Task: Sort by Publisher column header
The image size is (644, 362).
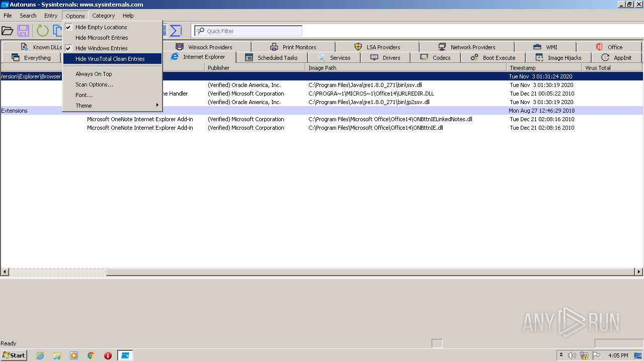Action: 255,67
